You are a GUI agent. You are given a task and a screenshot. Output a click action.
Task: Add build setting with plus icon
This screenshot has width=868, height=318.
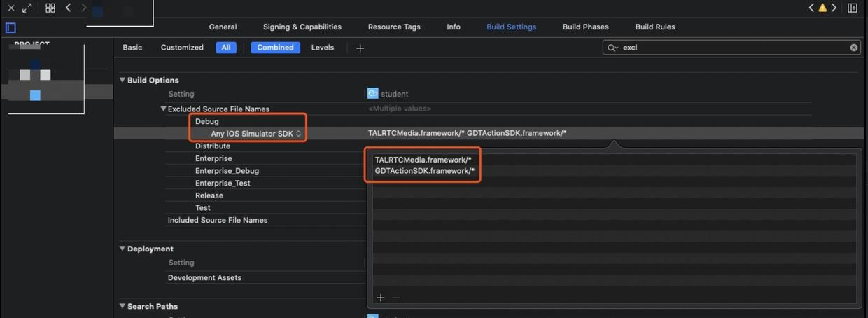click(x=360, y=48)
